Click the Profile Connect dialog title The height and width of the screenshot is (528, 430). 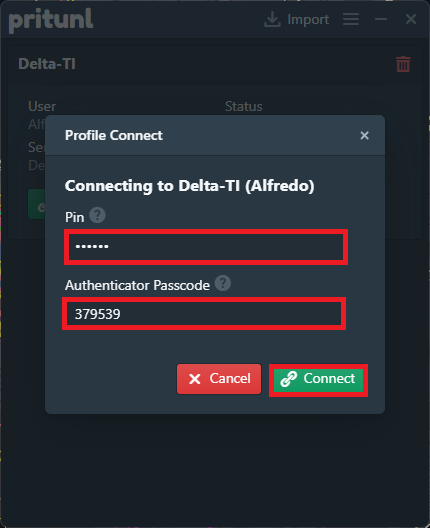point(114,135)
